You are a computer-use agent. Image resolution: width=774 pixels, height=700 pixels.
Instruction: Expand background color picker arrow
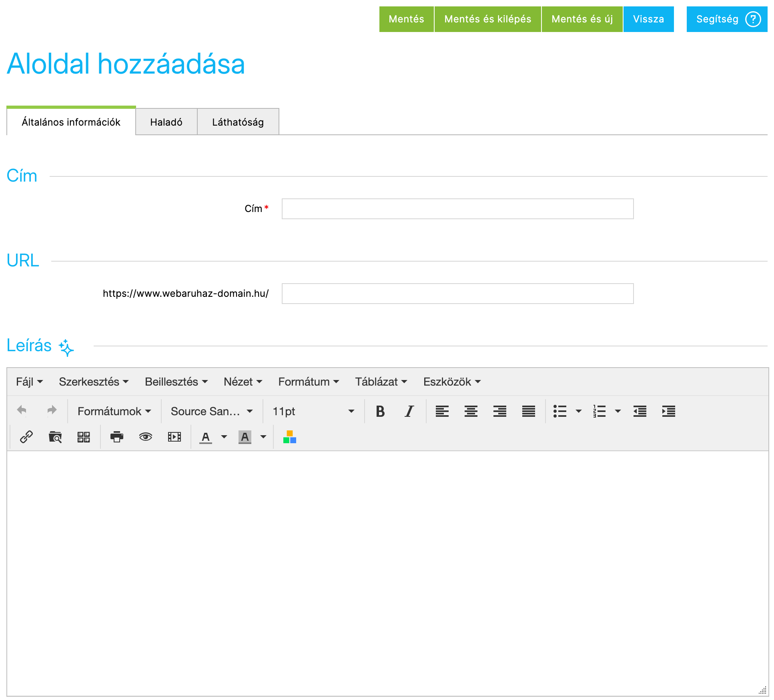click(263, 437)
